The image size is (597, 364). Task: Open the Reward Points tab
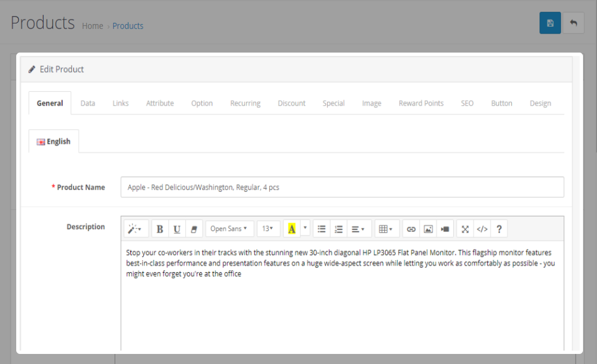tap(421, 103)
